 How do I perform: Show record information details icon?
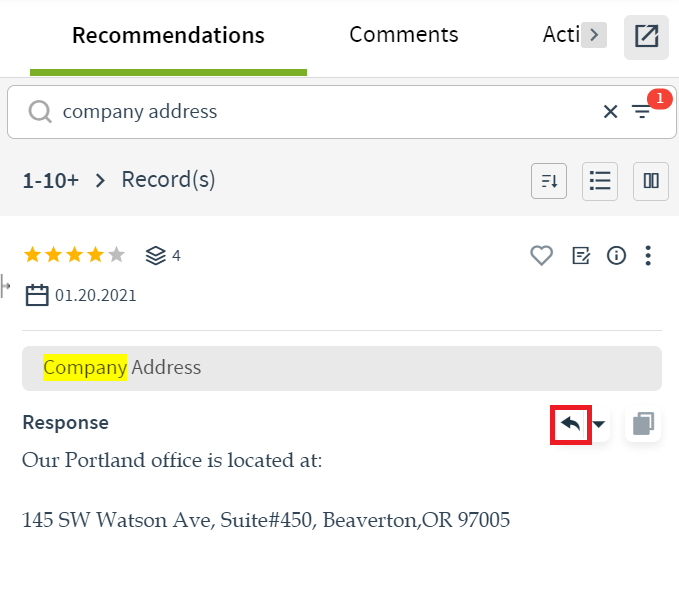click(617, 256)
